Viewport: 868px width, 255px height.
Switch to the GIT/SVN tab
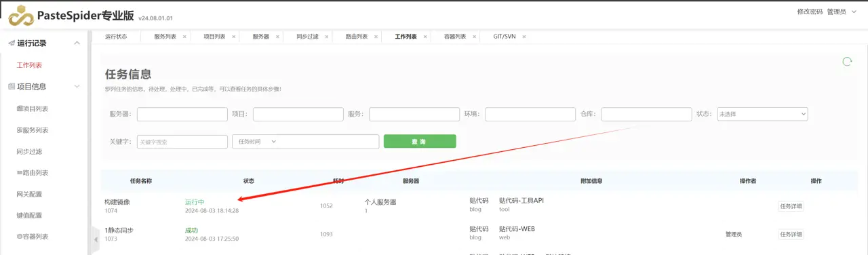[505, 37]
